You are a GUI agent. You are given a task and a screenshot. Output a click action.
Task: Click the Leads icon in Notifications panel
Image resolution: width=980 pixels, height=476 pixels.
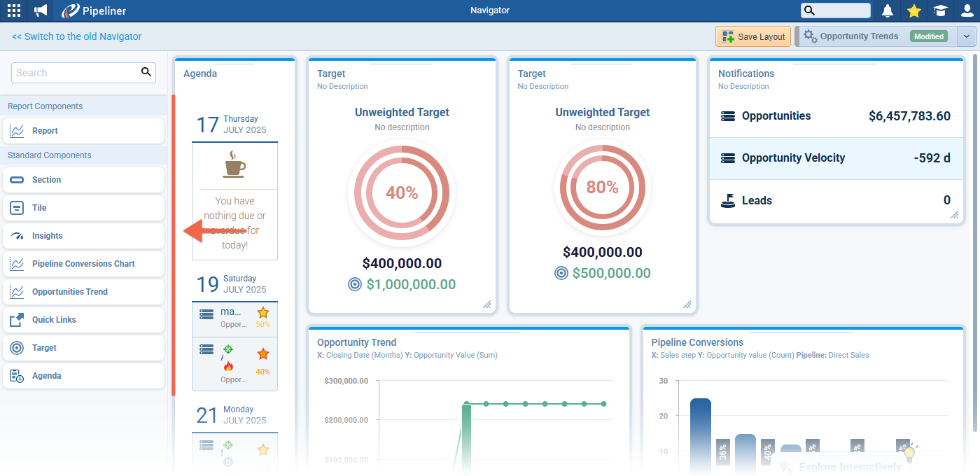click(x=727, y=200)
